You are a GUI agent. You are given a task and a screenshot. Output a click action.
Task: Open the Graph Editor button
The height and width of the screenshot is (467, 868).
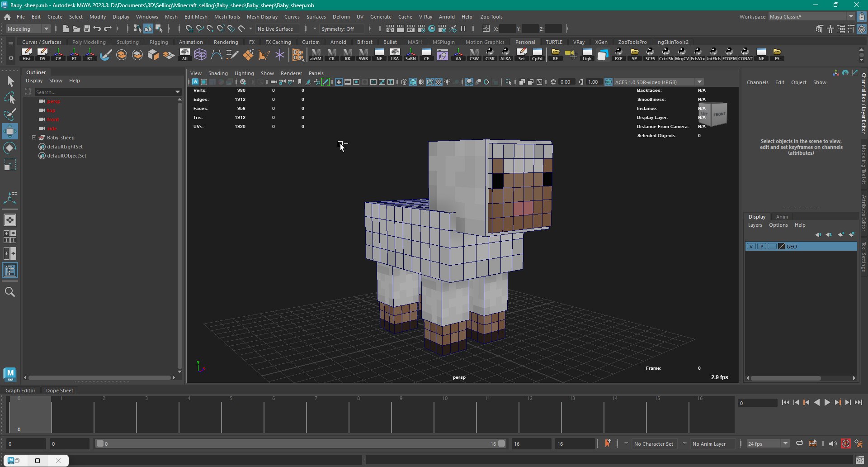(x=20, y=391)
